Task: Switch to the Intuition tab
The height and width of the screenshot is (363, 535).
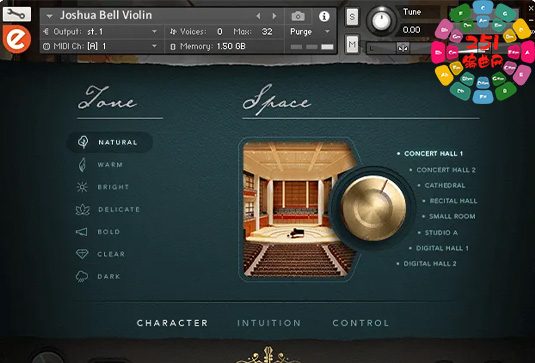Action: click(x=269, y=323)
